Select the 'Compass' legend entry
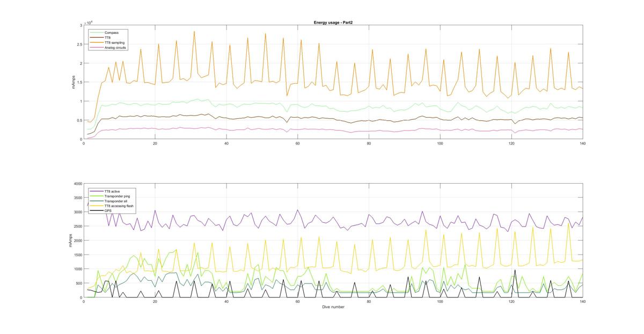The image size is (644, 334). pos(112,33)
